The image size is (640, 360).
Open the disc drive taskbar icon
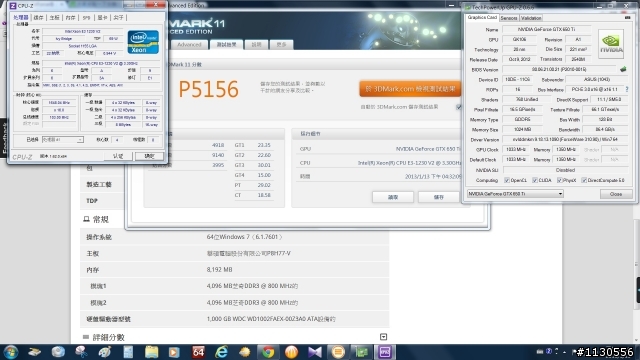[x=58, y=352]
